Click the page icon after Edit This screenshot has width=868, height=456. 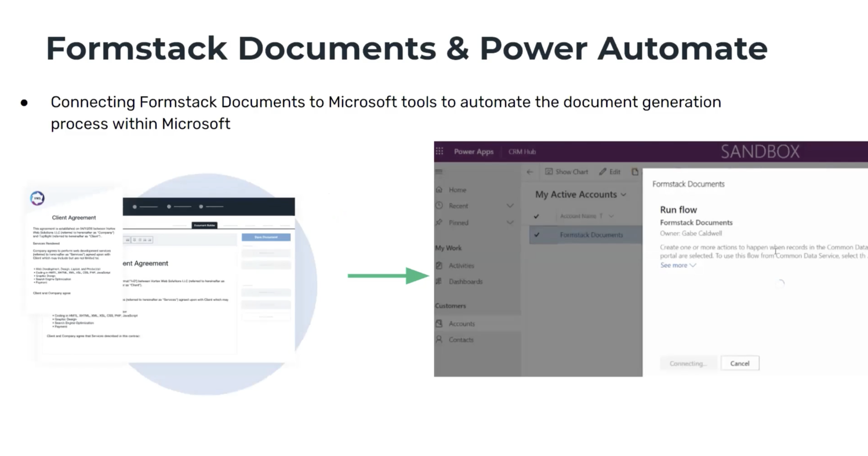click(x=635, y=172)
